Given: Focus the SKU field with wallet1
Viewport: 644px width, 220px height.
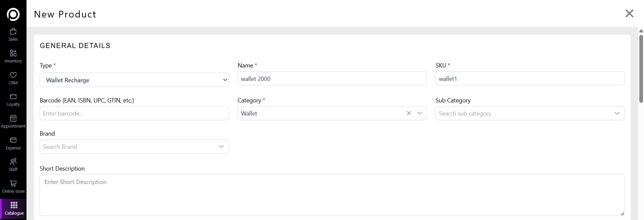Looking at the screenshot, I should pos(530,79).
